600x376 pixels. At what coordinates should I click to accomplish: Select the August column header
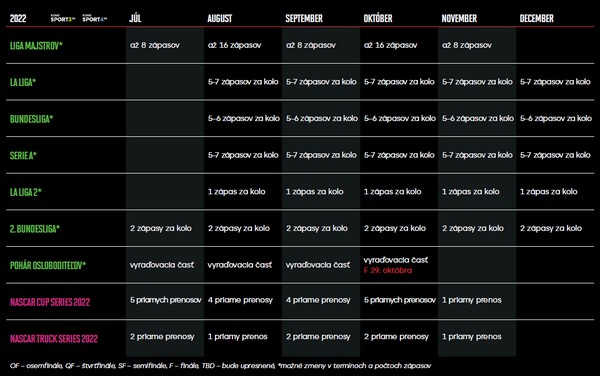tap(220, 18)
